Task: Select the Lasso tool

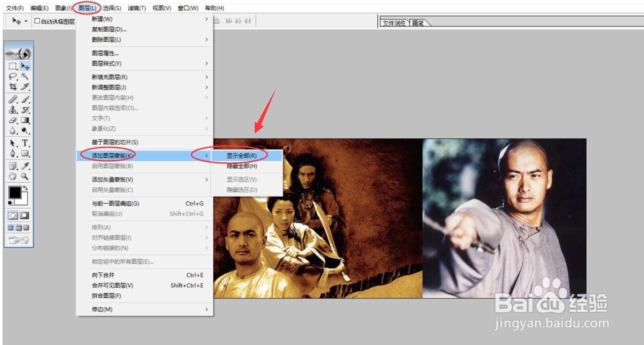Action: pos(13,76)
